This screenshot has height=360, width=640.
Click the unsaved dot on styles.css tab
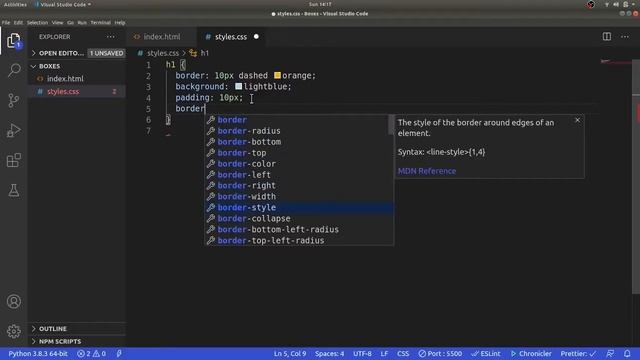click(x=256, y=37)
